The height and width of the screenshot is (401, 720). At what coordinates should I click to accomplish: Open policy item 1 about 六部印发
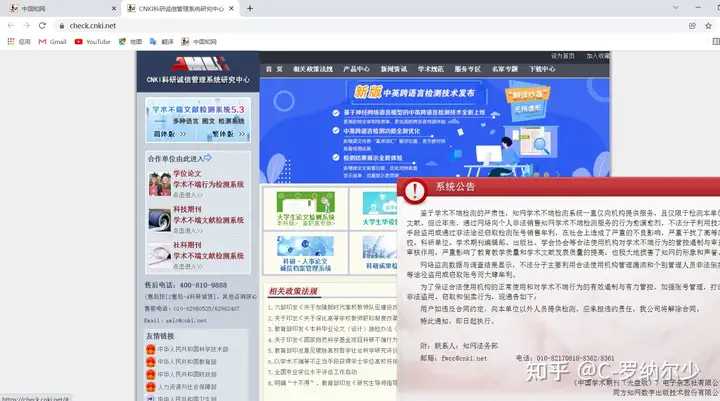tap(332, 307)
